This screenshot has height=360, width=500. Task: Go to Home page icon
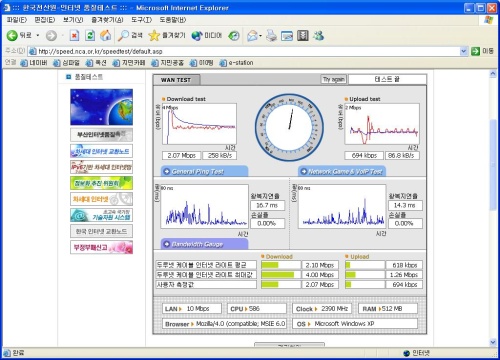tap(106, 35)
